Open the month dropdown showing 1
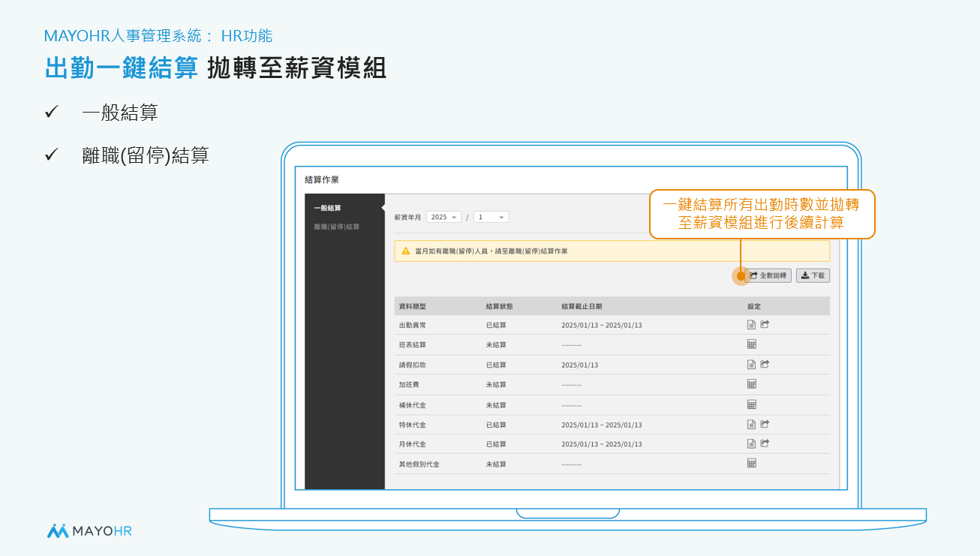 491,217
